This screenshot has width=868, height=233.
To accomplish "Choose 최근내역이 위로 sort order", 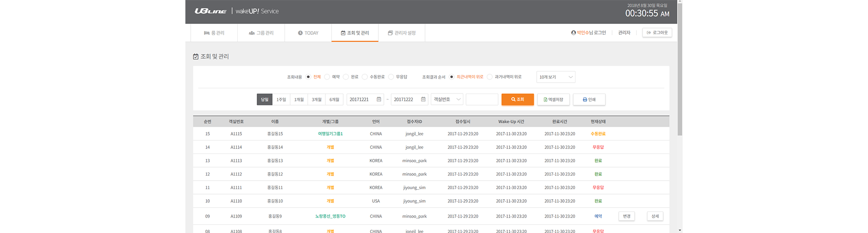I will (x=451, y=77).
